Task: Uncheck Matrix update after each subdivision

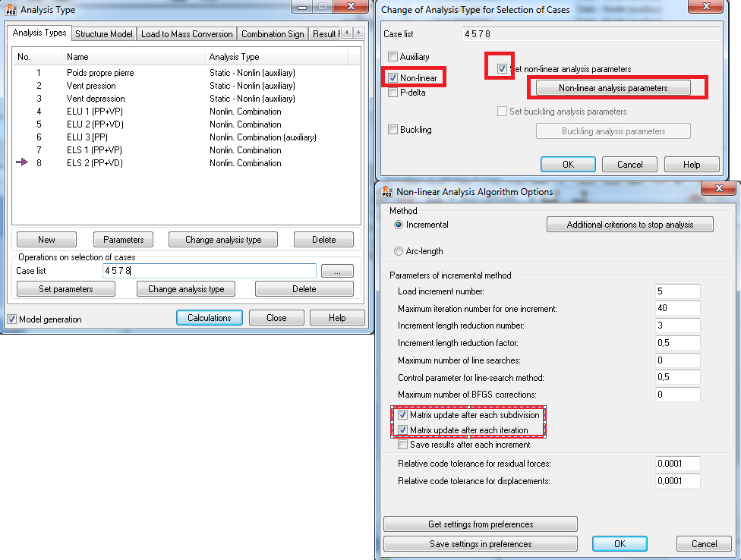Action: 402,414
